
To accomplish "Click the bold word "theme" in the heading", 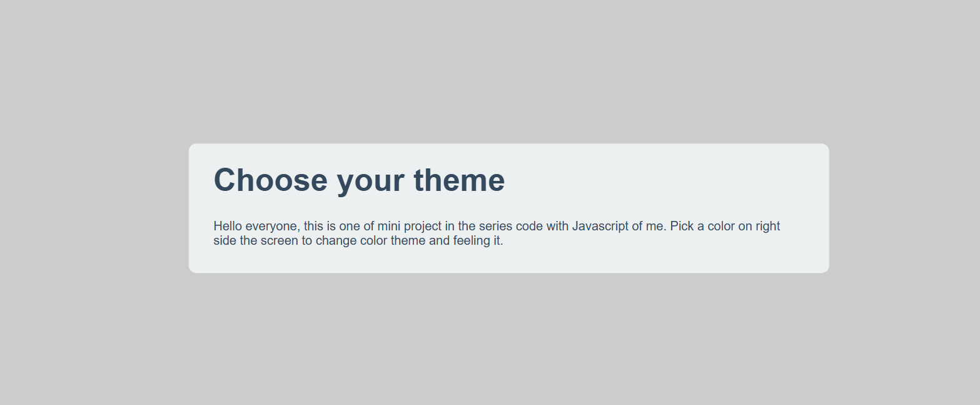I will tap(459, 180).
